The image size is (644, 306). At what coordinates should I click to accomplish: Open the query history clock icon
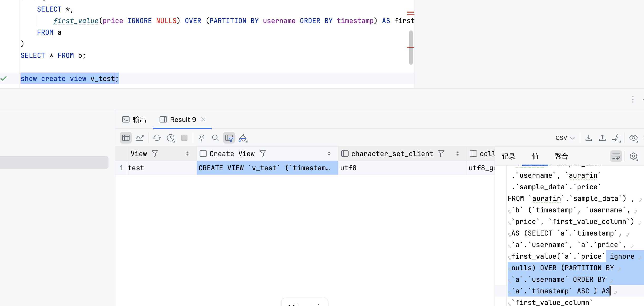tap(171, 138)
